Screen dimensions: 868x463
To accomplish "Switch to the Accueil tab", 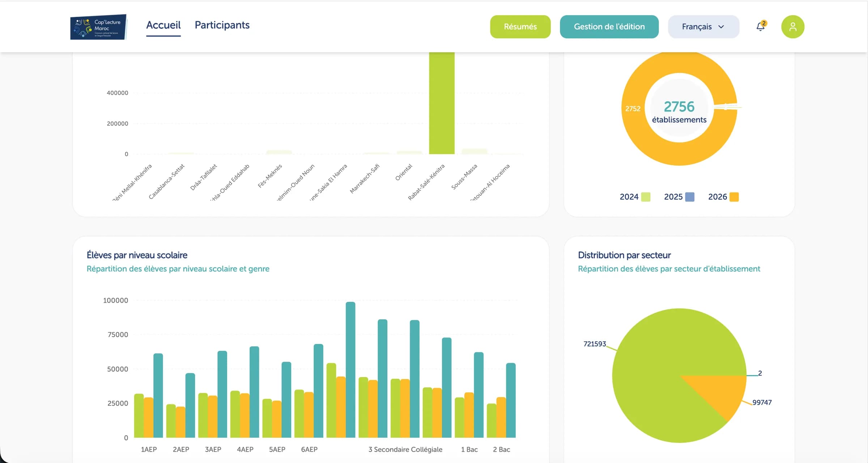I will [163, 25].
